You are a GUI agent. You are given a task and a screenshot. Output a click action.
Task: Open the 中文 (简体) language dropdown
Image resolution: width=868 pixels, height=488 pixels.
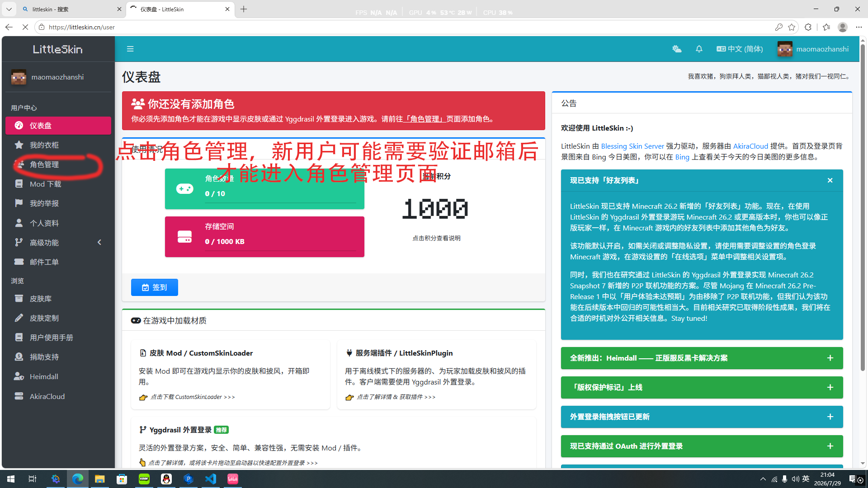click(x=740, y=49)
